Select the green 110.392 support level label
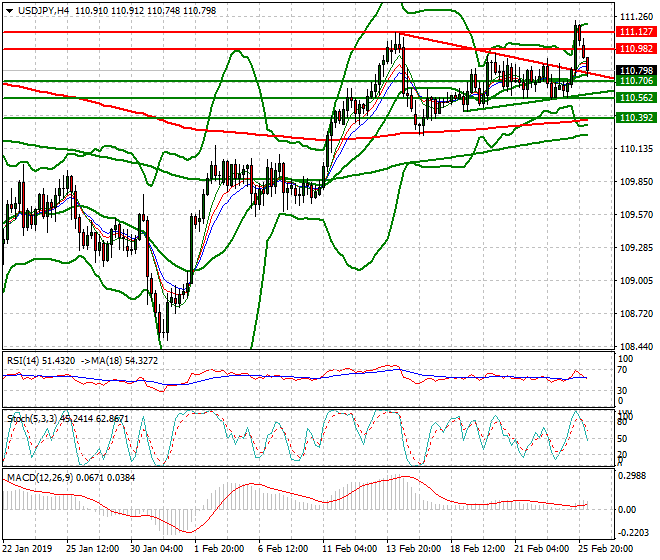The width and height of the screenshot is (660, 560). pyautogui.click(x=636, y=117)
